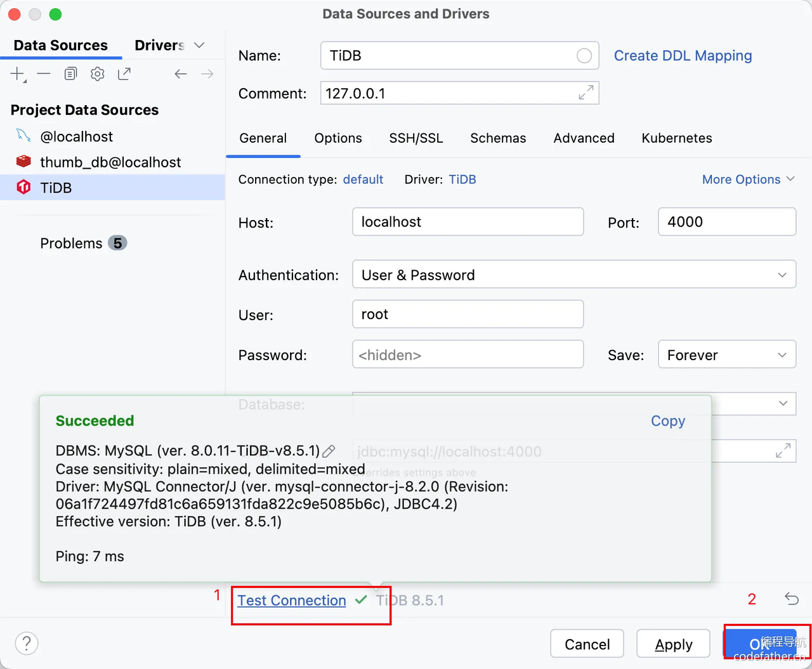Click the Ping: 7 ms text
The width and height of the screenshot is (812, 669).
(x=90, y=557)
